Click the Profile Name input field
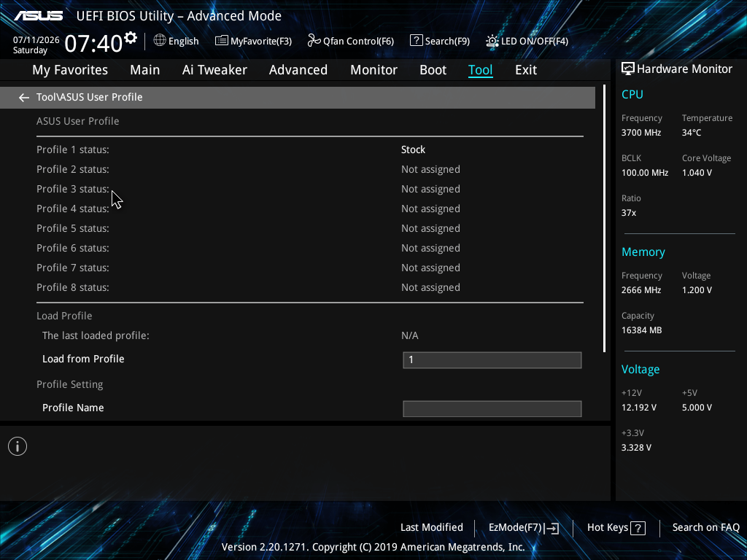This screenshot has width=747, height=560. [492, 408]
